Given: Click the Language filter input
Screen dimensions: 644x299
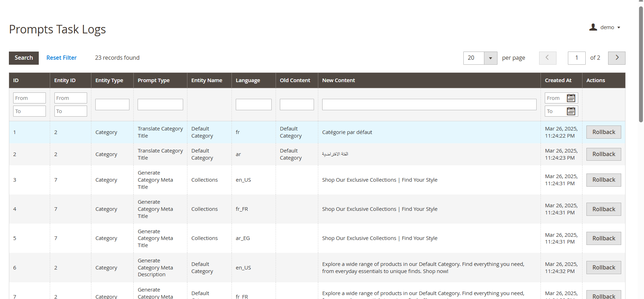Looking at the screenshot, I should [x=254, y=105].
